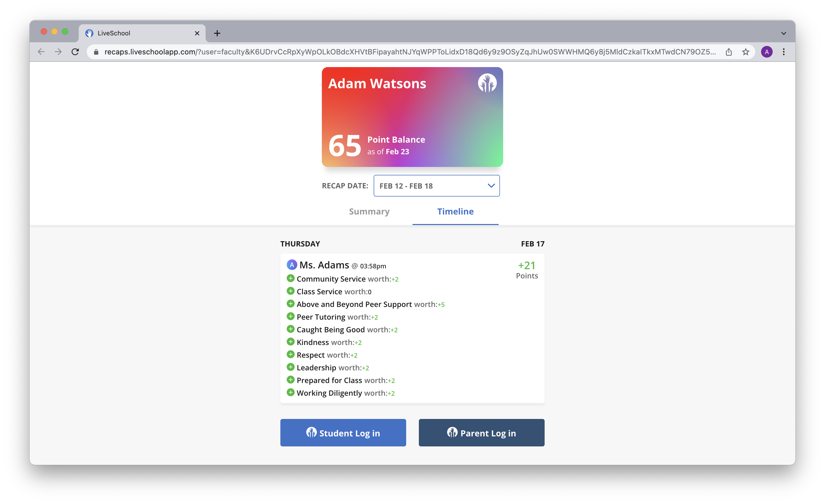Click the purple profile avatar in the toolbar
The width and height of the screenshot is (825, 504).
[x=767, y=52]
